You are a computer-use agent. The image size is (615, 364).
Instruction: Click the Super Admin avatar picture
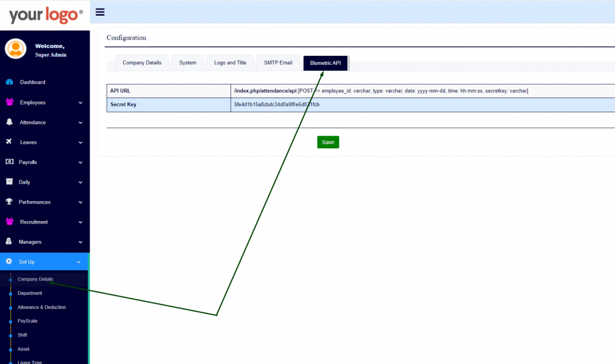pyautogui.click(x=16, y=49)
